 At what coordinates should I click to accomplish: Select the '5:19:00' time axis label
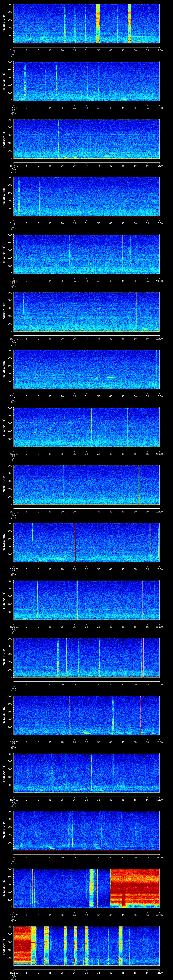coord(14,223)
